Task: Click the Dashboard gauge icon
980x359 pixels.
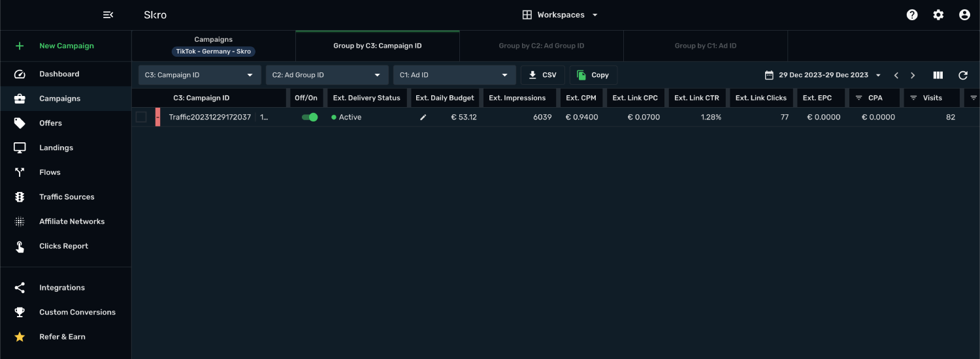Action: pyautogui.click(x=20, y=74)
